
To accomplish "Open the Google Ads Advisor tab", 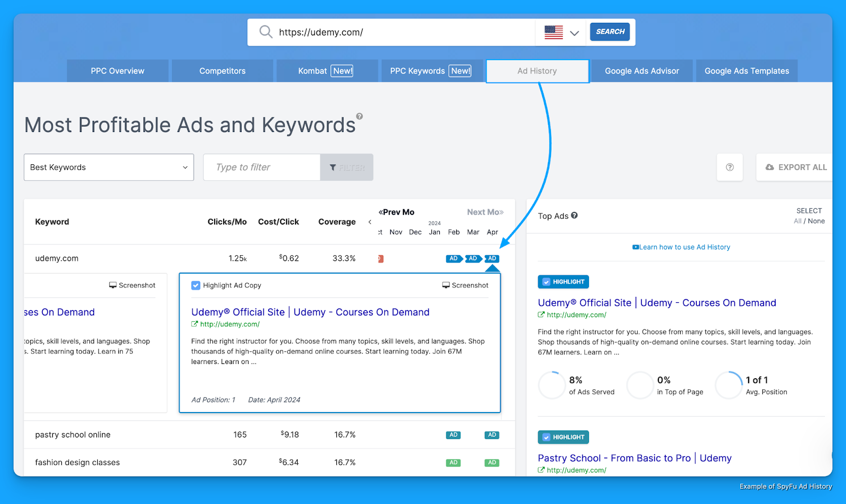I will tap(642, 71).
